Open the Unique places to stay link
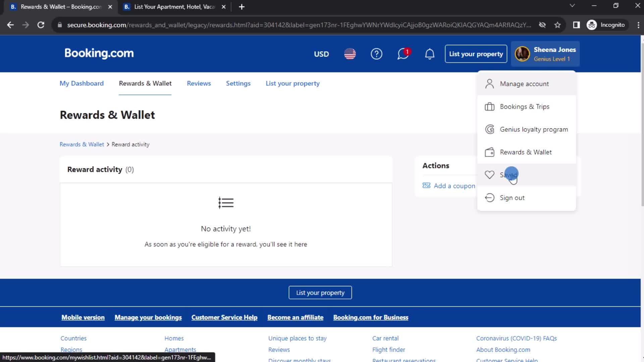This screenshot has height=362, width=644. [298, 338]
